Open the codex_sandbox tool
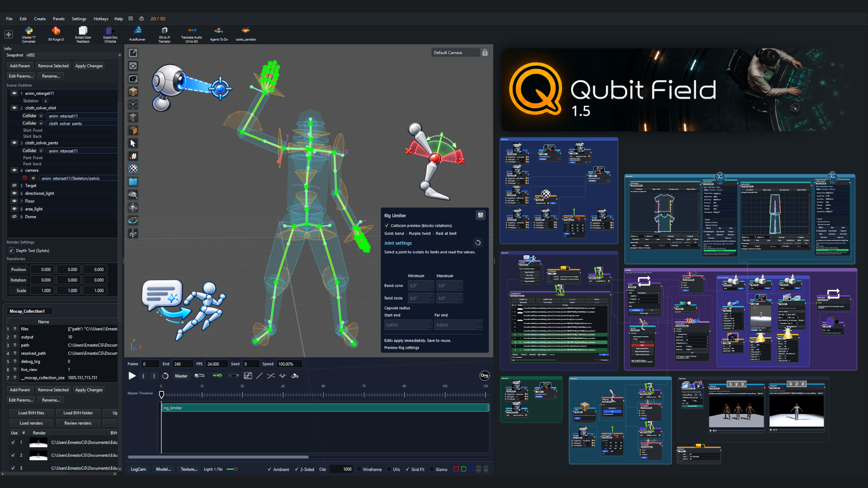 [x=246, y=34]
